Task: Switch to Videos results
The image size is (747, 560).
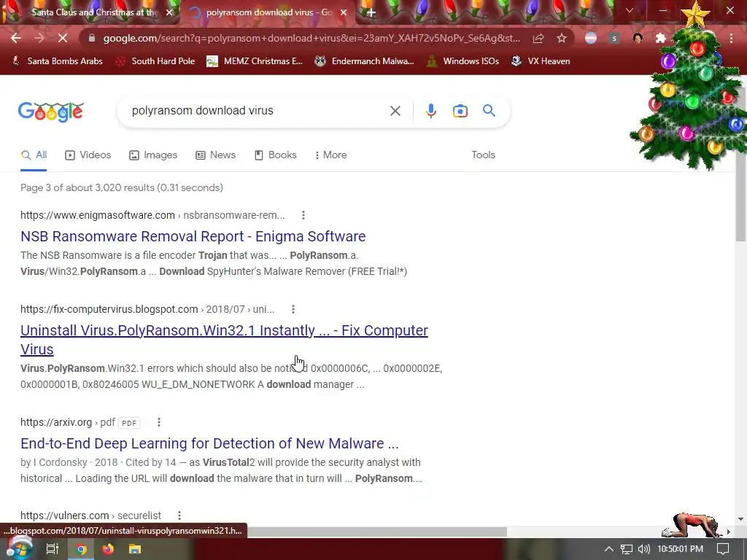Action: pos(88,155)
